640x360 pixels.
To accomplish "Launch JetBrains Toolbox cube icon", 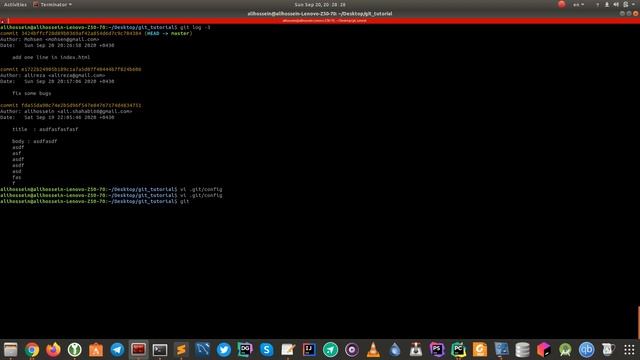I will coord(544,350).
